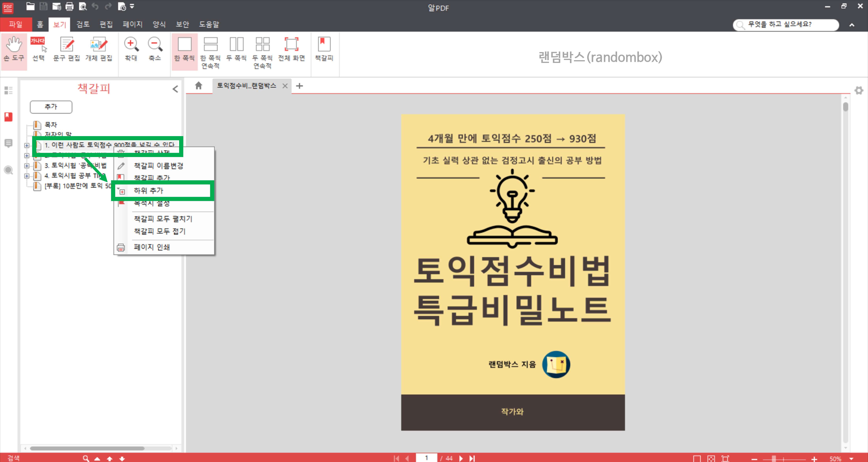Click the 추가 button in the bookmarks panel
The image size is (868, 462).
[x=51, y=107]
